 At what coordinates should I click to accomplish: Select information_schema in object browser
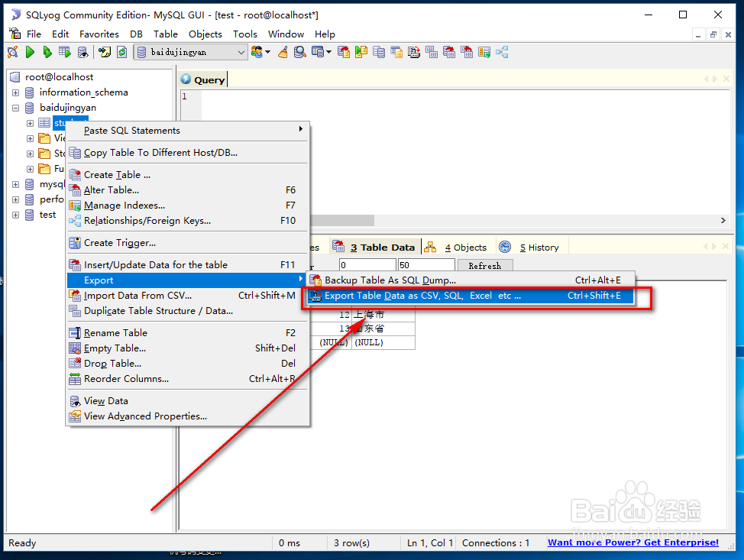coord(83,92)
